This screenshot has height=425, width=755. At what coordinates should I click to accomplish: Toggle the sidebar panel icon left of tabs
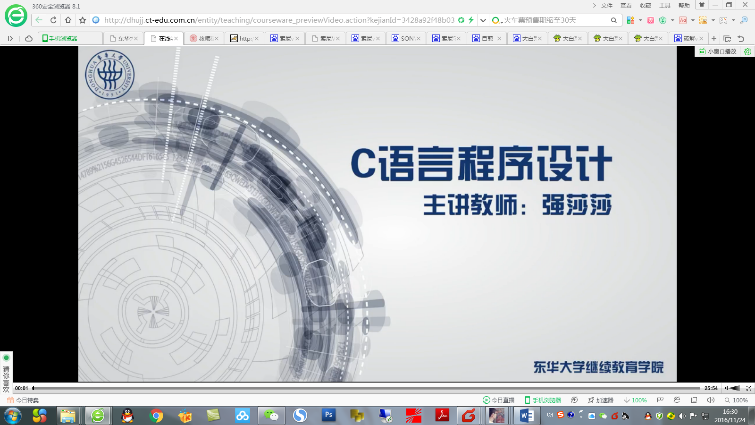click(x=10, y=39)
